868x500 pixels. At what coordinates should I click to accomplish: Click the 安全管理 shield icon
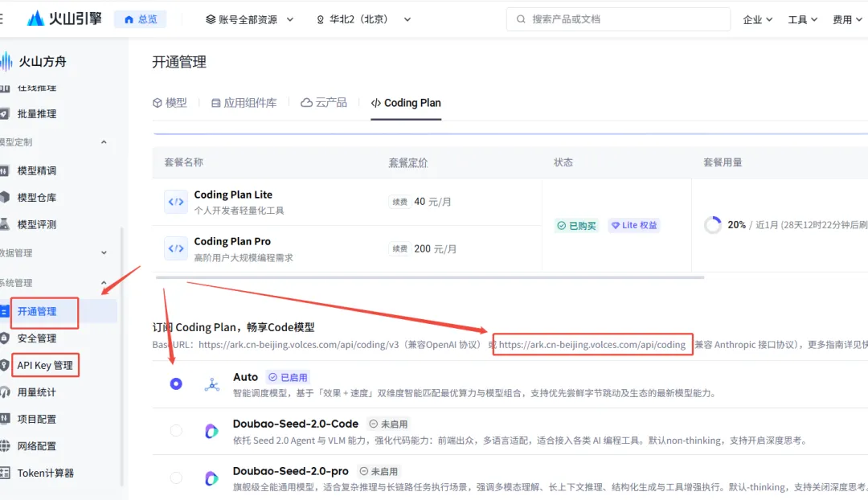[x=5, y=338]
